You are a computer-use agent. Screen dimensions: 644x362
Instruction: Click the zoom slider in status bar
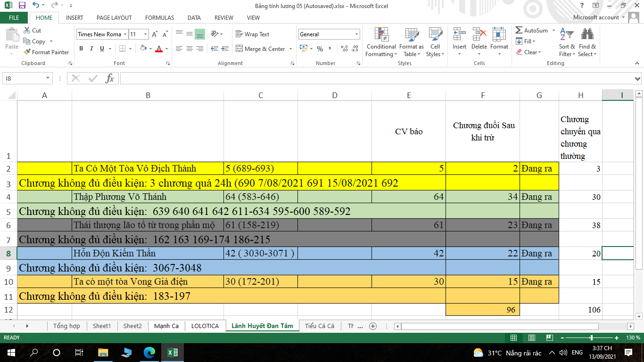(591, 338)
